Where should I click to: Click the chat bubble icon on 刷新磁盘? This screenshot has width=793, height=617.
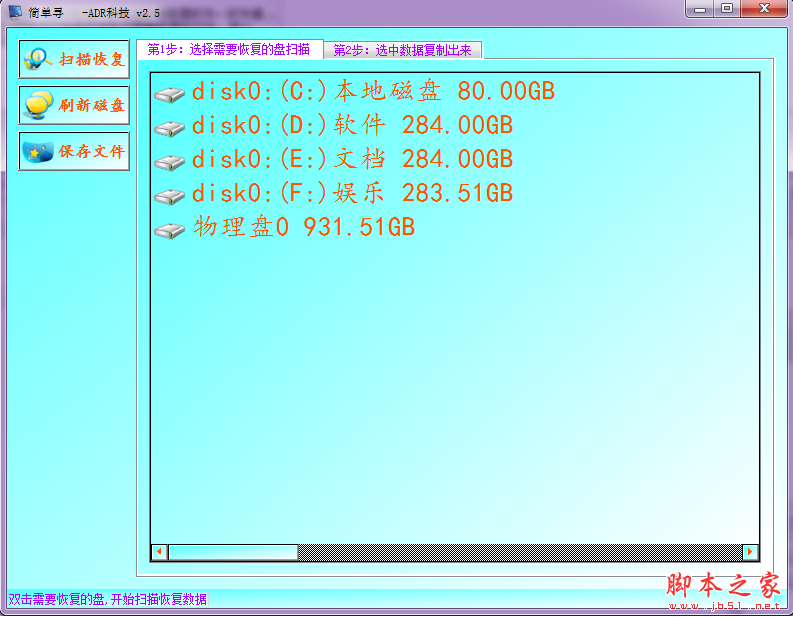pyautogui.click(x=38, y=105)
